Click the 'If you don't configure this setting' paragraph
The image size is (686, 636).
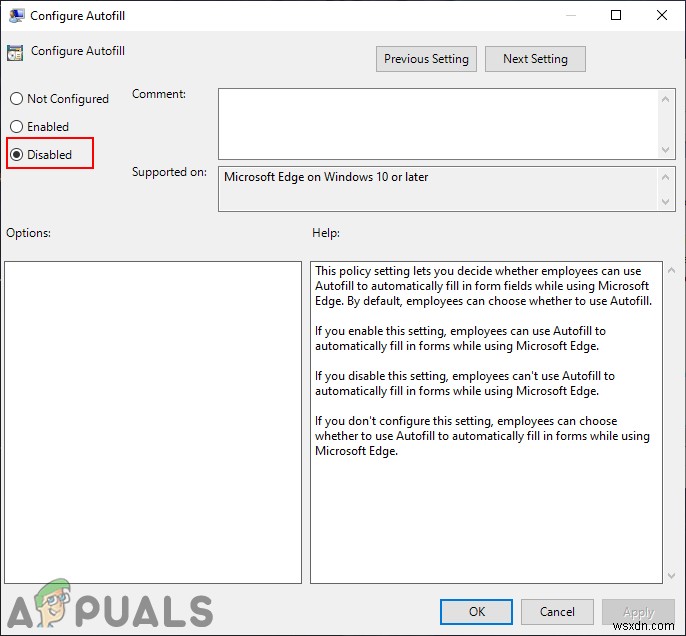[x=482, y=436]
